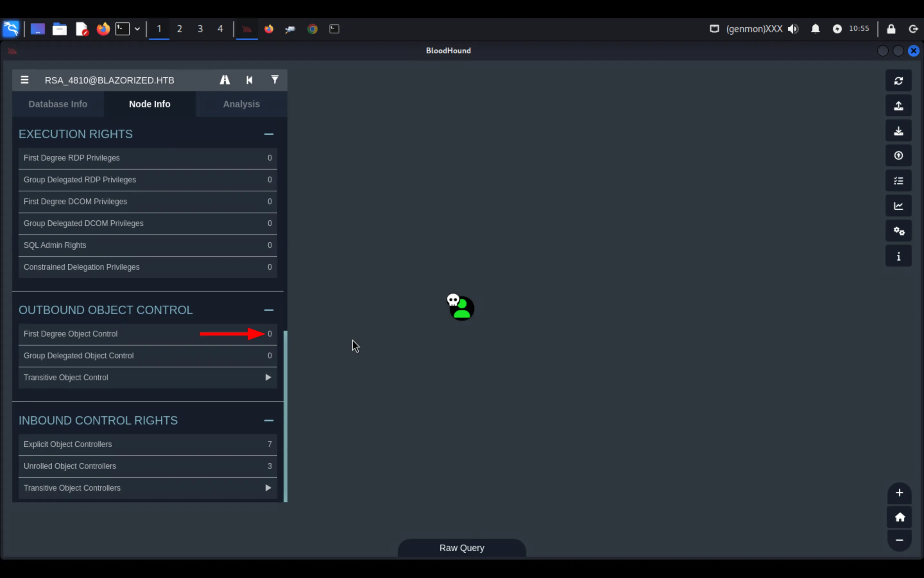Switch to workspace 3
The width and height of the screenshot is (924, 578).
(200, 29)
